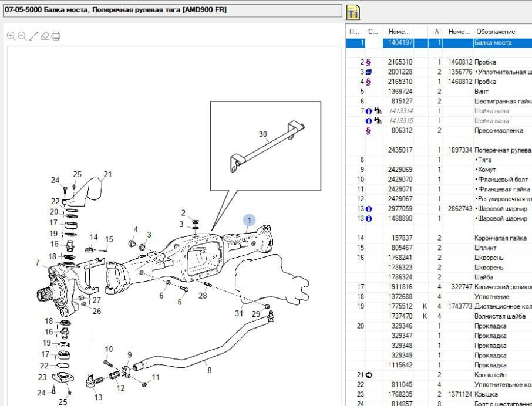Click the yellow Ti button

[x=352, y=12]
